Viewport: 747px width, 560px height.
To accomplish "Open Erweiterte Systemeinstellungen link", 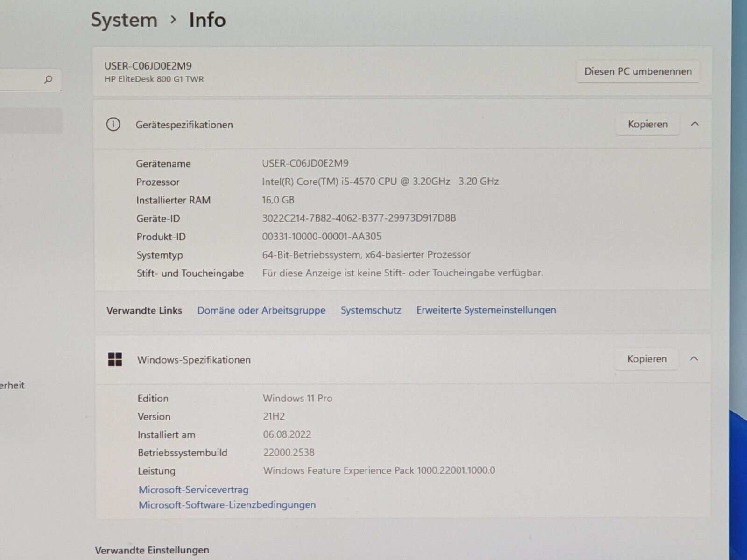I will (x=486, y=310).
